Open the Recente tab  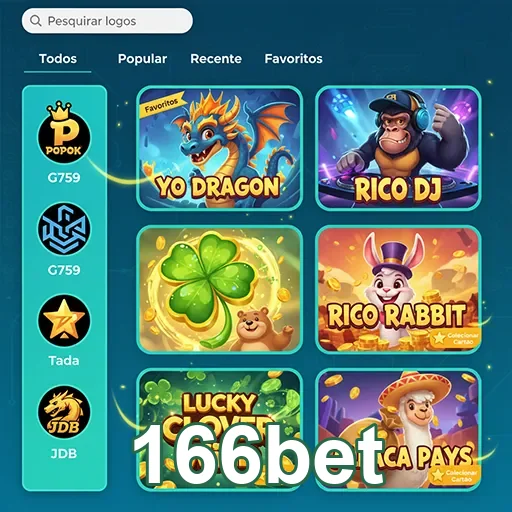(216, 59)
